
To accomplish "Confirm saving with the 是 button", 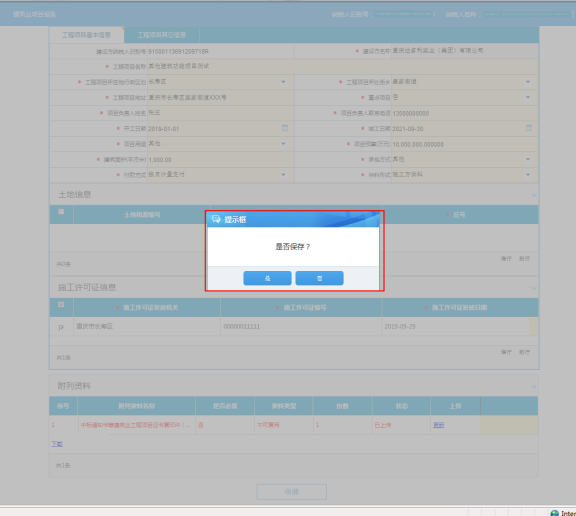I will 267,278.
